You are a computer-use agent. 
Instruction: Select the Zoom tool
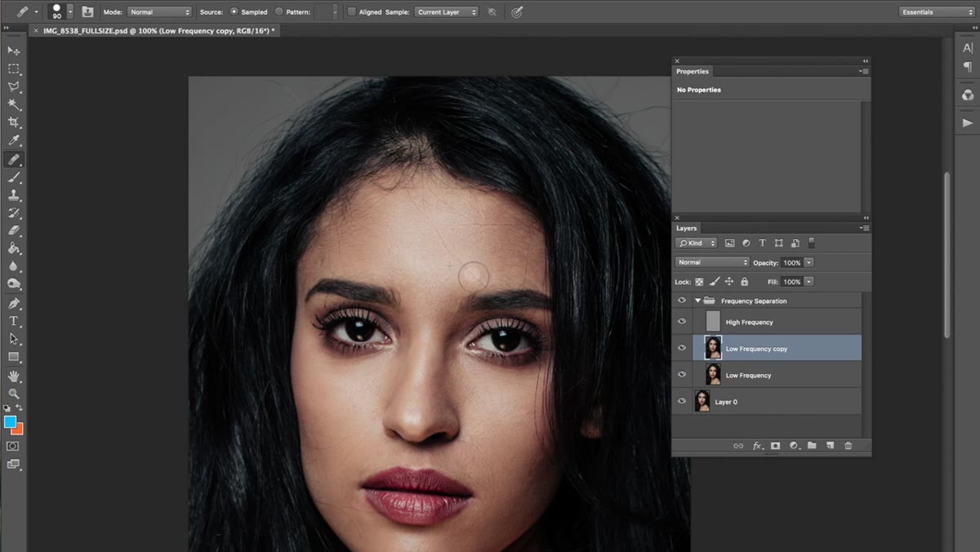coord(14,394)
